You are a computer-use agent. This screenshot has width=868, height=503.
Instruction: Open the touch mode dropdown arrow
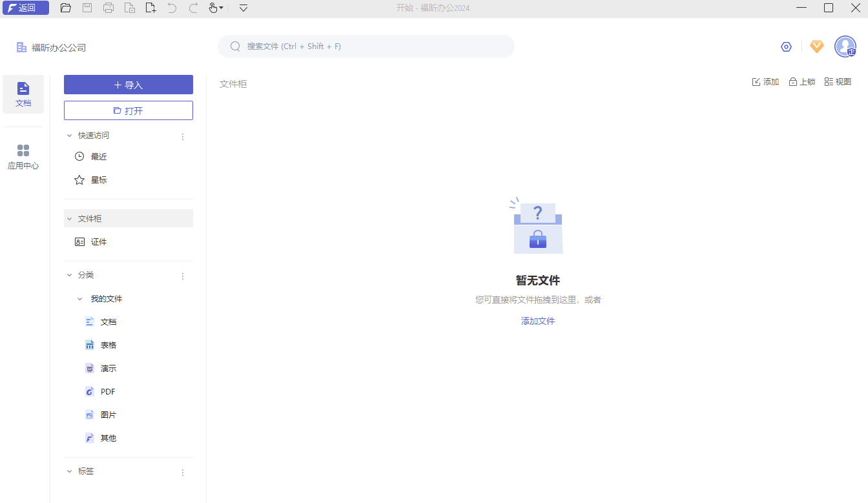[x=221, y=8]
